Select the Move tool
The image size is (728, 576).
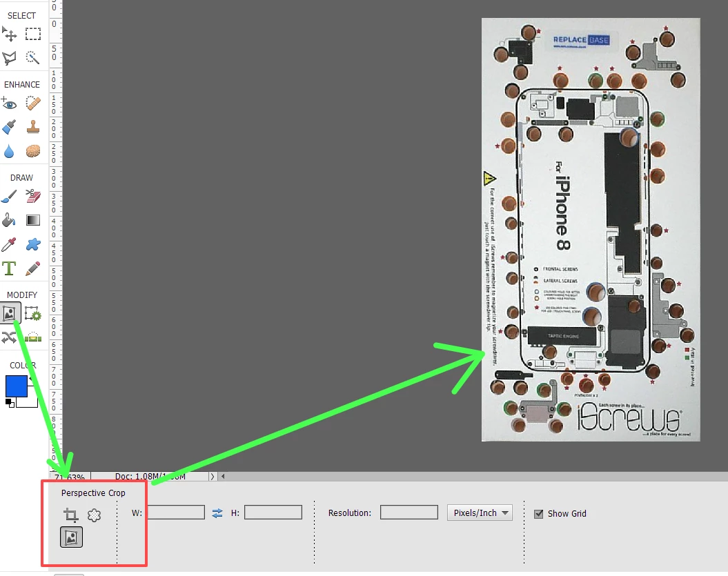click(9, 34)
